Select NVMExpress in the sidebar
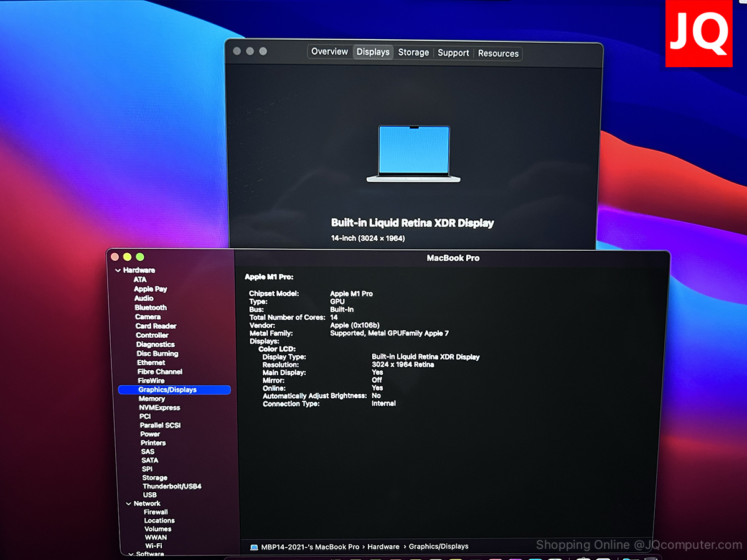This screenshot has height=560, width=747. click(x=159, y=408)
